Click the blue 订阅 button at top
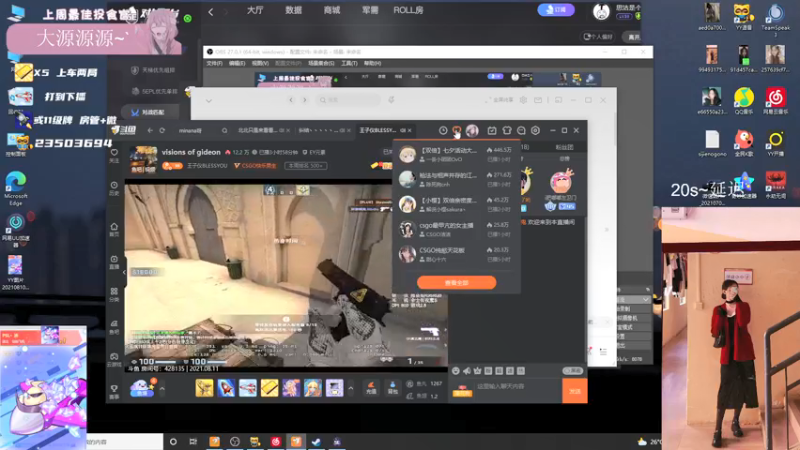 click(556, 10)
